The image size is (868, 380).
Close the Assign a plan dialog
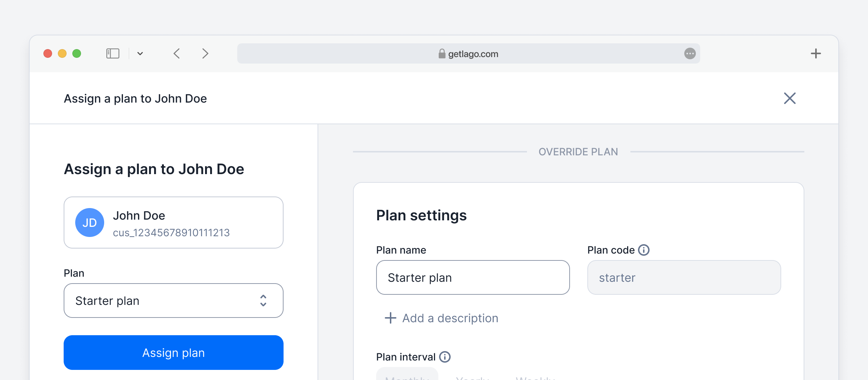pyautogui.click(x=790, y=98)
